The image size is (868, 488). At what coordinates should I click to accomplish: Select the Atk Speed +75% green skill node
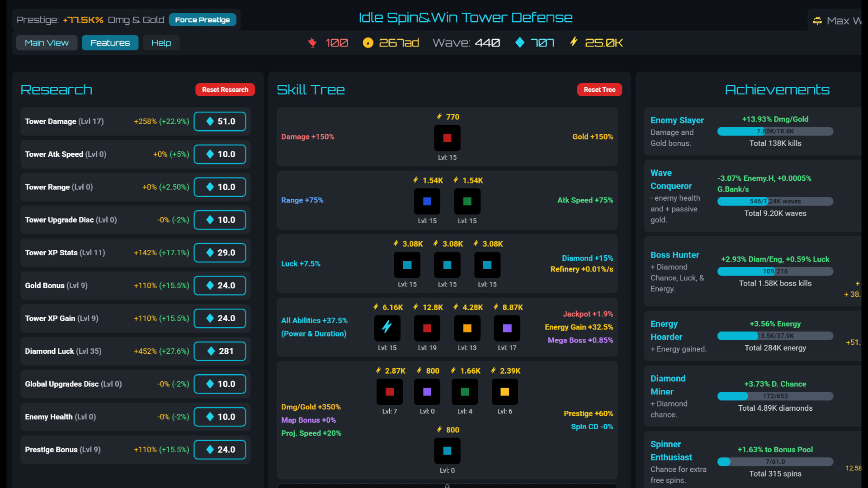click(x=467, y=202)
